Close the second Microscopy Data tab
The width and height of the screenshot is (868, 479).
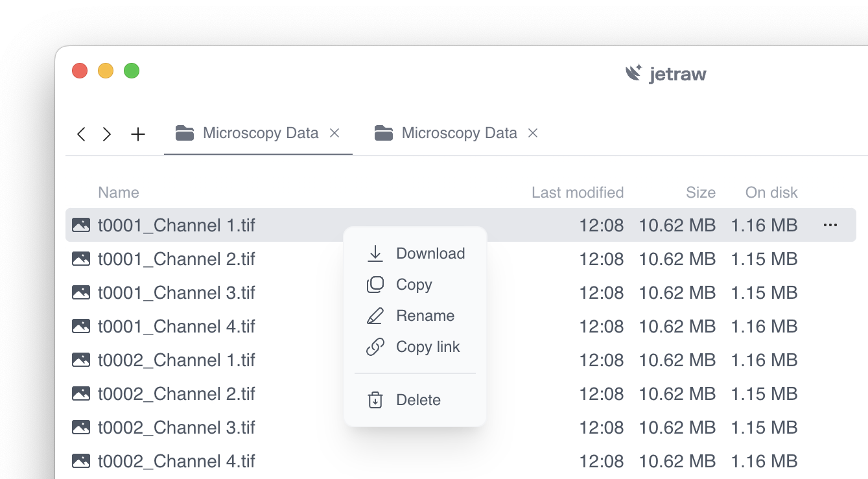click(533, 133)
